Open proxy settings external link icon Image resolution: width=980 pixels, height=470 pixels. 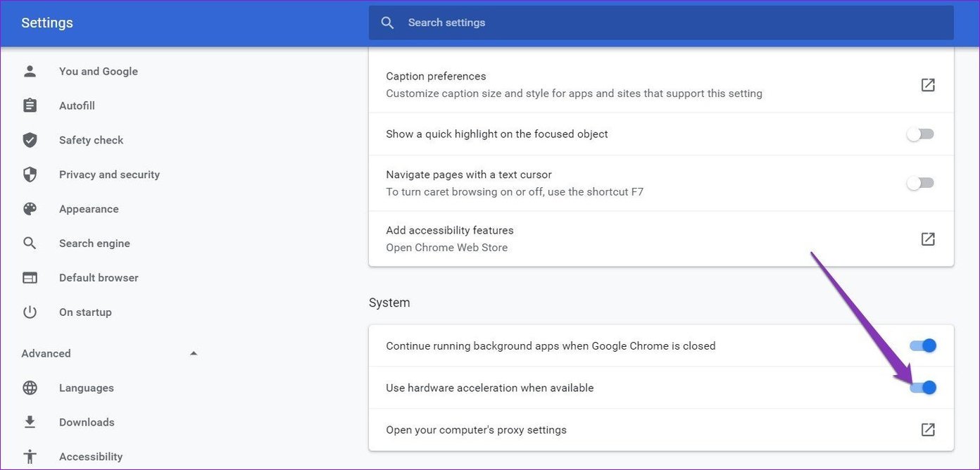pyautogui.click(x=928, y=430)
